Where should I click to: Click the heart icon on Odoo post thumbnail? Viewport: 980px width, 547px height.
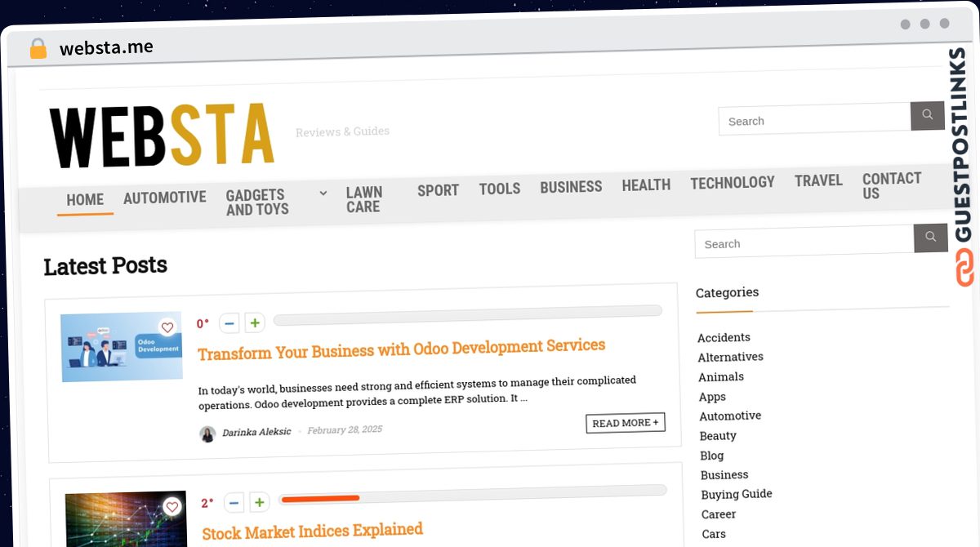(167, 327)
